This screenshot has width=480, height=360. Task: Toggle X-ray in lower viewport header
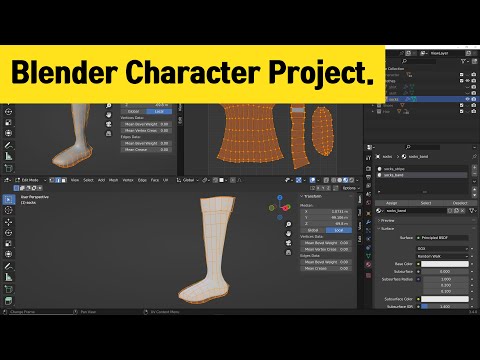[326, 180]
